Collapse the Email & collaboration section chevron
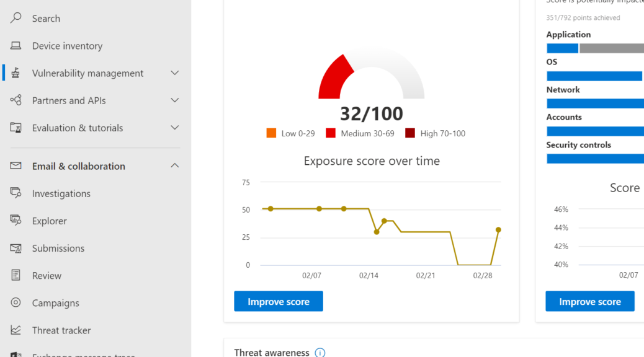The width and height of the screenshot is (644, 357). point(174,165)
